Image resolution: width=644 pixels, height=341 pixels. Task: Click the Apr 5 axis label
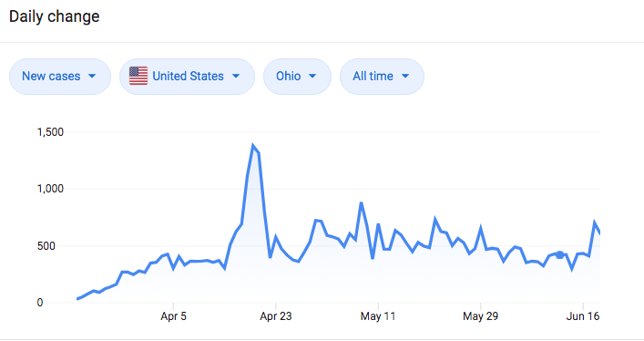click(173, 316)
